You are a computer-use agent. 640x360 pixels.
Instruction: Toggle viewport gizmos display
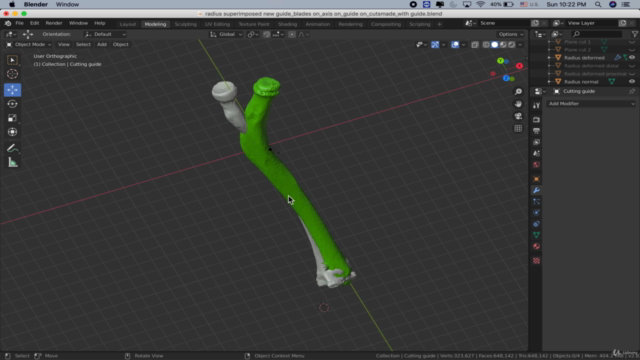(x=435, y=44)
